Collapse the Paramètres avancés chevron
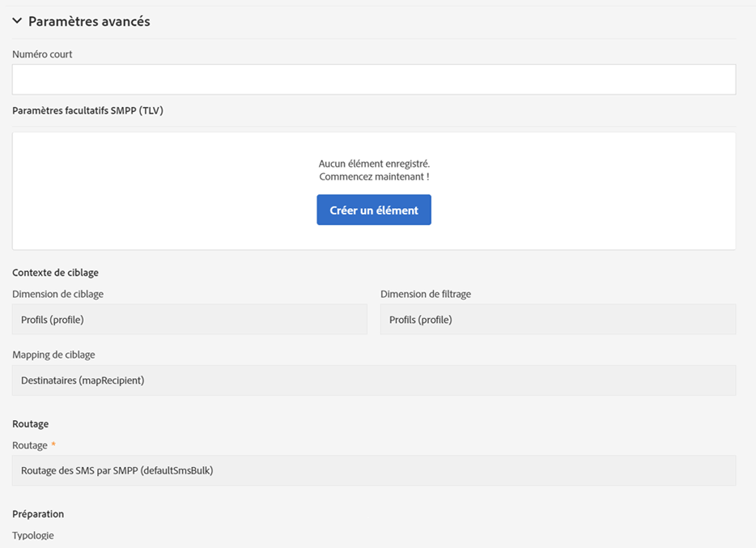The height and width of the screenshot is (548, 756). tap(17, 22)
